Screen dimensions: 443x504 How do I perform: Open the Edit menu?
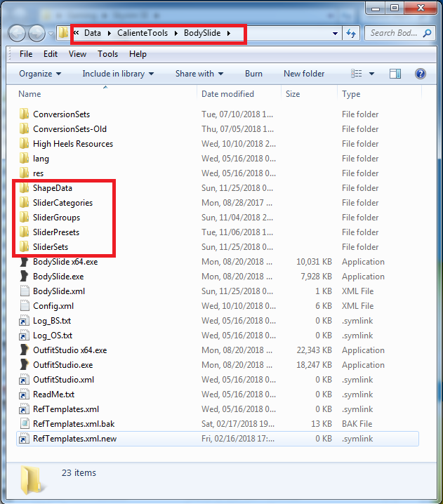(51, 54)
